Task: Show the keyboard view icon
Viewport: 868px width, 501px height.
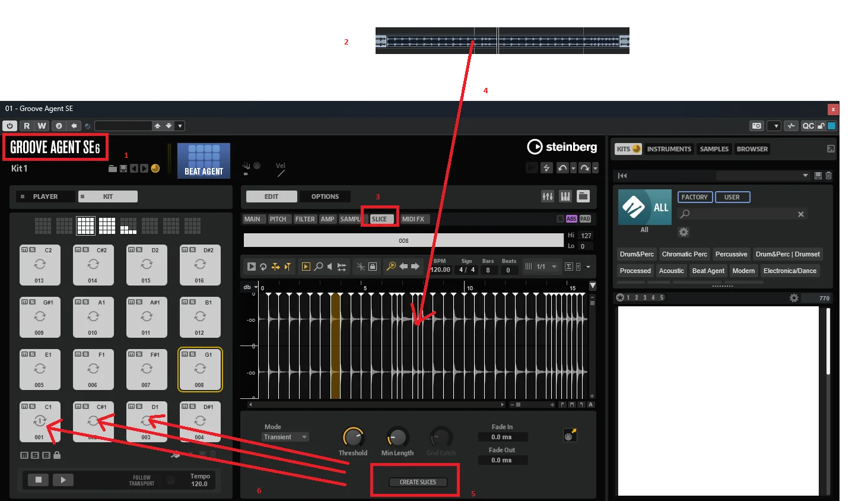Action: point(565,196)
